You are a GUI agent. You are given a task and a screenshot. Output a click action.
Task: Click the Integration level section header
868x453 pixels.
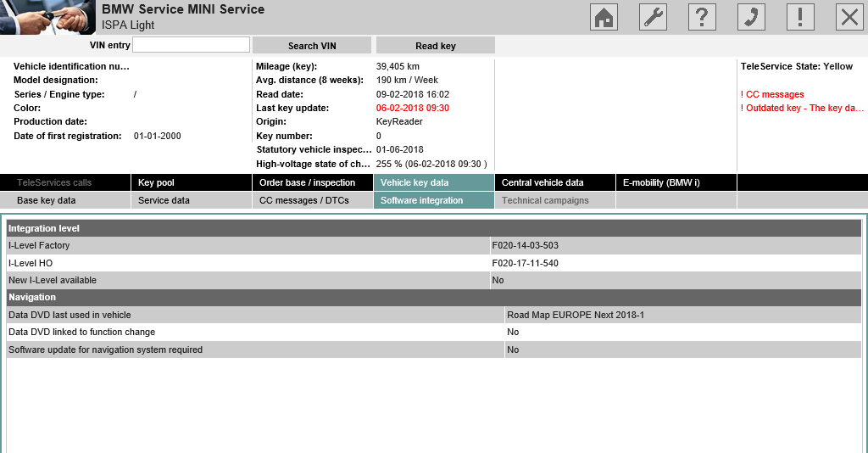(x=434, y=228)
